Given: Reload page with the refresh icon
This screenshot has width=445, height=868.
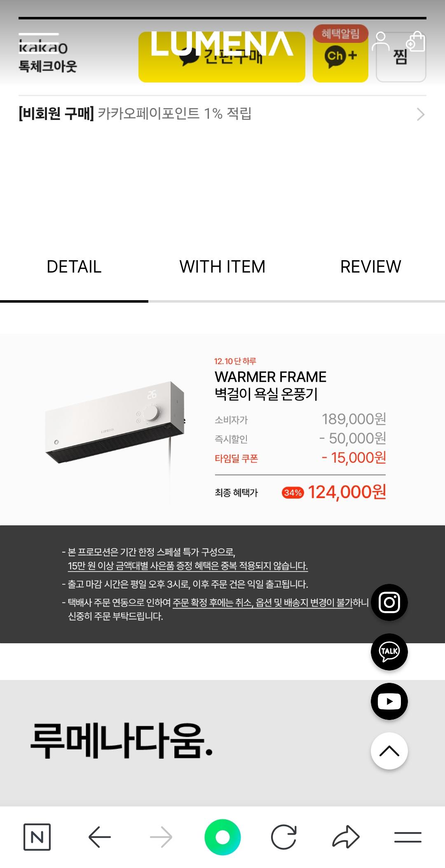Looking at the screenshot, I should tap(284, 837).
